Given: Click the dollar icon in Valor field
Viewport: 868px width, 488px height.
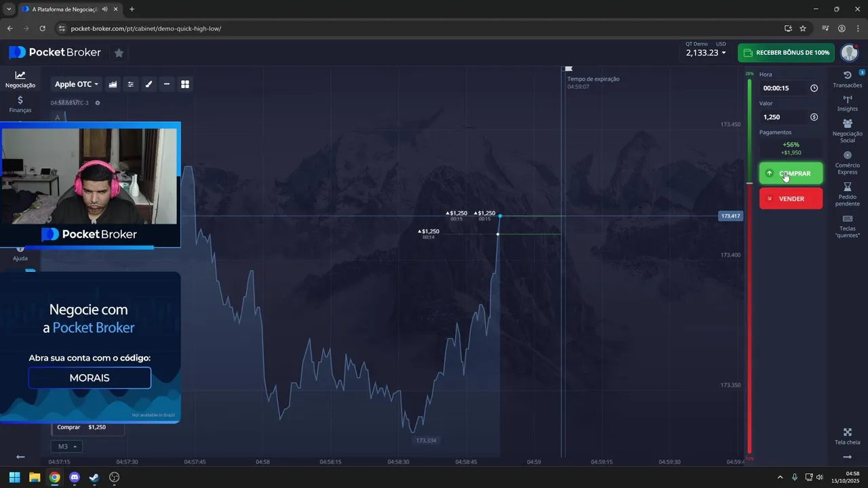Looking at the screenshot, I should pos(814,117).
